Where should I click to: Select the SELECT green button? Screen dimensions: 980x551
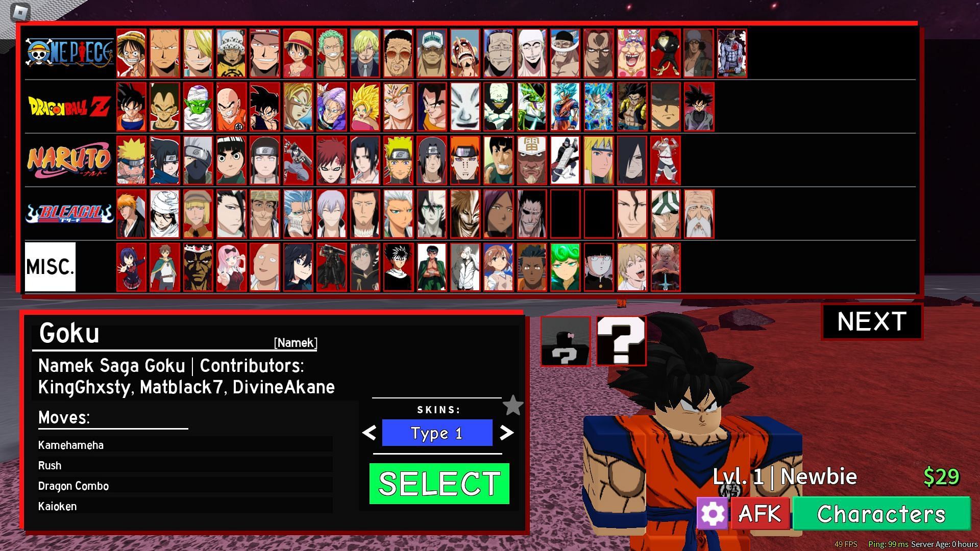tap(439, 482)
